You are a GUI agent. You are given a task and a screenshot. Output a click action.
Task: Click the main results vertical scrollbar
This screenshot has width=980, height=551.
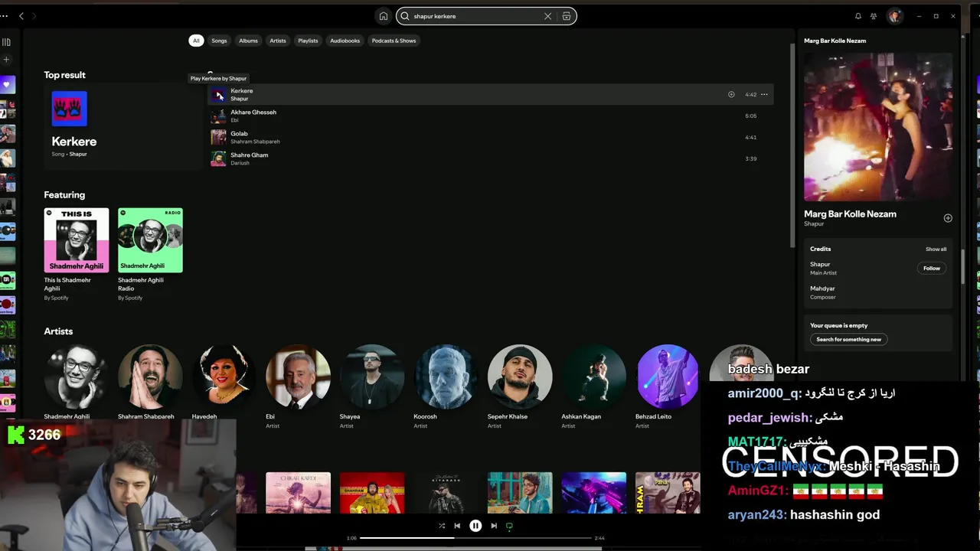coord(792,145)
